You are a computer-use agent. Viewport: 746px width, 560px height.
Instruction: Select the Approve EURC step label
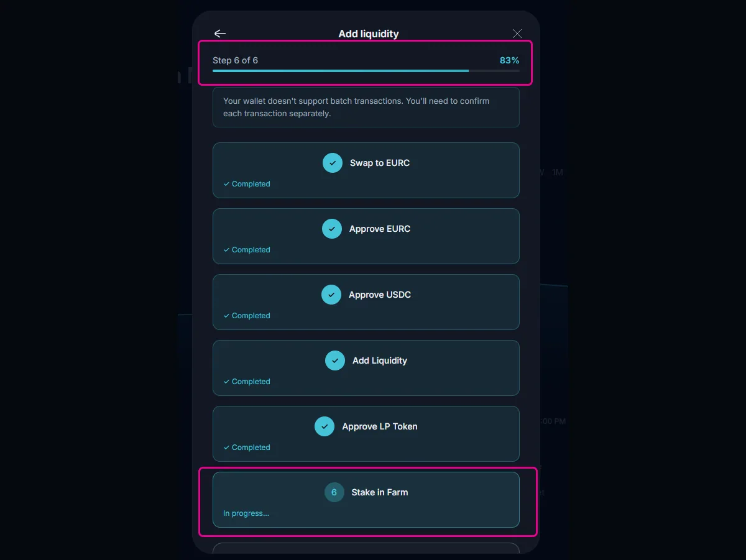tap(380, 229)
